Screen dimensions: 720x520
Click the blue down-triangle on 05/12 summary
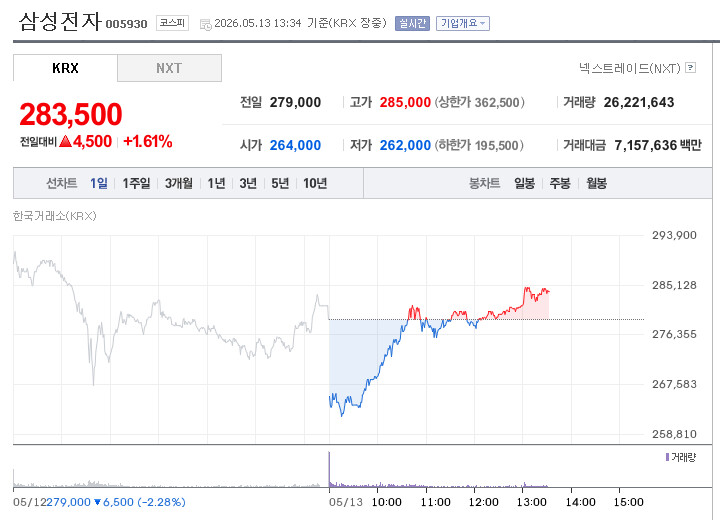point(97,502)
